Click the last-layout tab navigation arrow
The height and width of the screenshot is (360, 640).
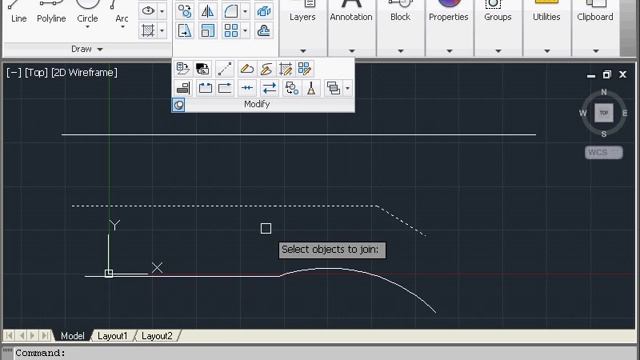tap(45, 336)
